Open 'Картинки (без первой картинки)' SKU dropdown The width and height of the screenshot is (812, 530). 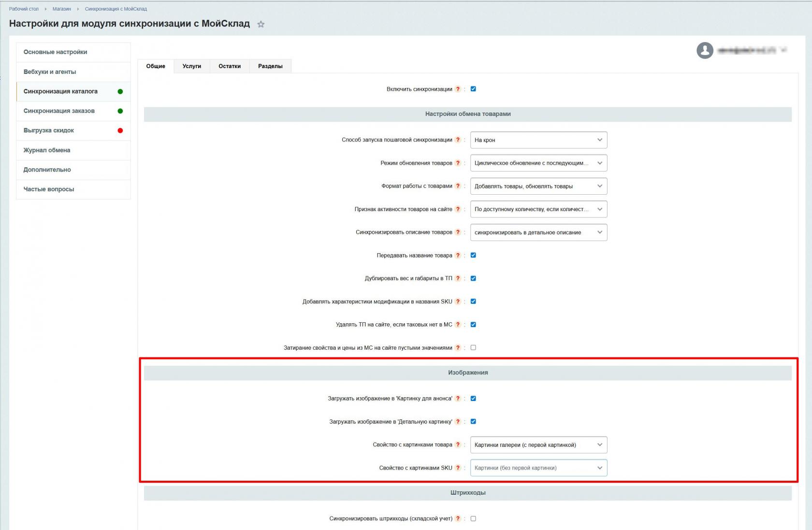pos(538,468)
